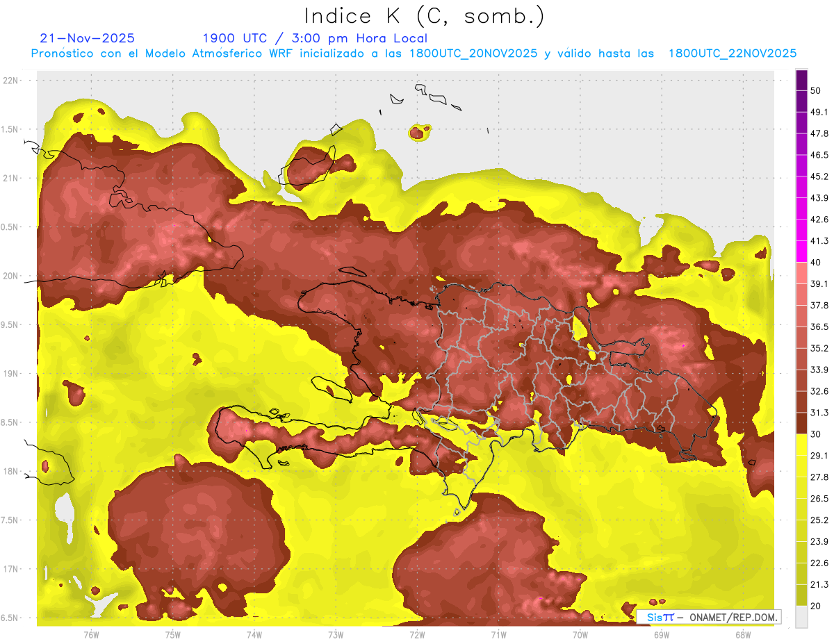Click the 18N latitude tick label

(11, 471)
